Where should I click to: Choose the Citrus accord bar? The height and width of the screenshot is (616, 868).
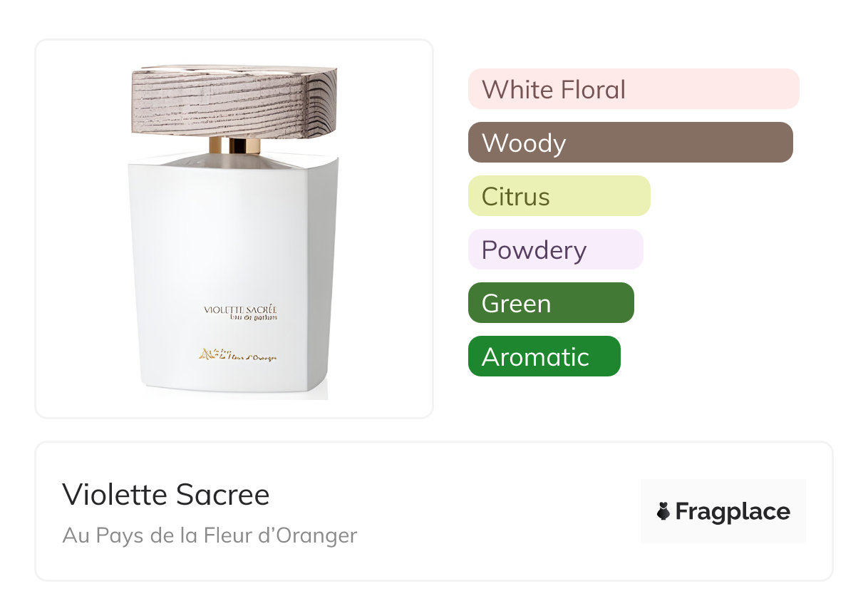pos(559,196)
